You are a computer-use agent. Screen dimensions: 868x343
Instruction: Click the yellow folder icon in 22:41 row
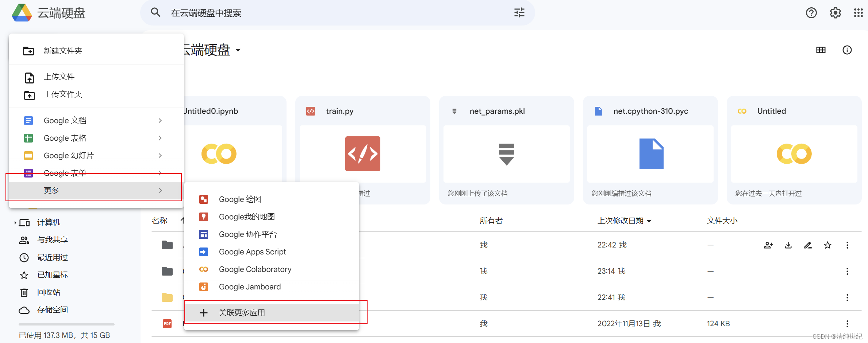[167, 297]
